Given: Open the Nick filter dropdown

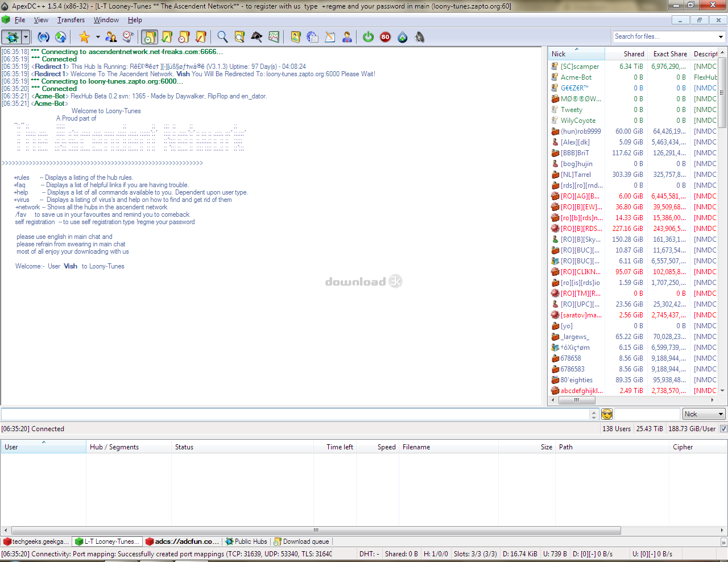Looking at the screenshot, I should point(704,414).
